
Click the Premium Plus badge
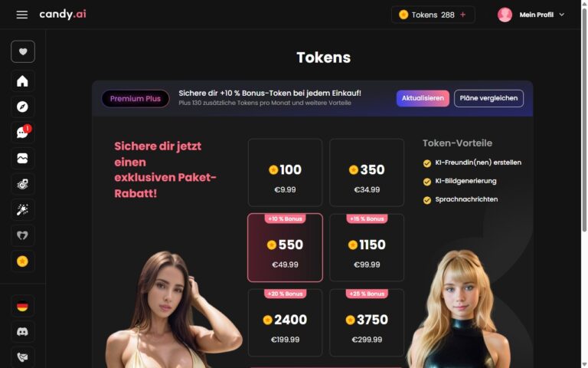coord(135,99)
